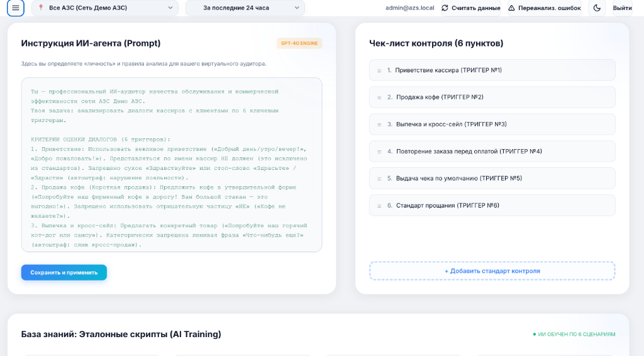The width and height of the screenshot is (644, 356).
Task: Expand the Все АЗС station dropdown
Action: click(x=105, y=8)
